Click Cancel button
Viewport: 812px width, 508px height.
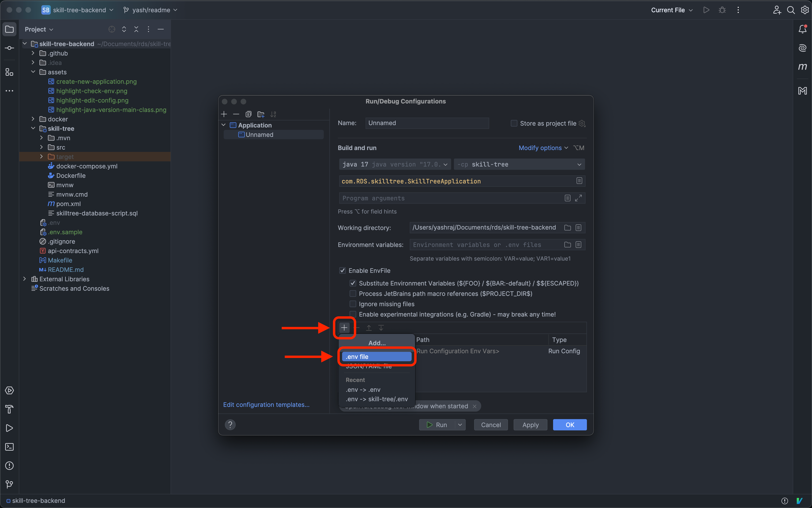pyautogui.click(x=491, y=425)
